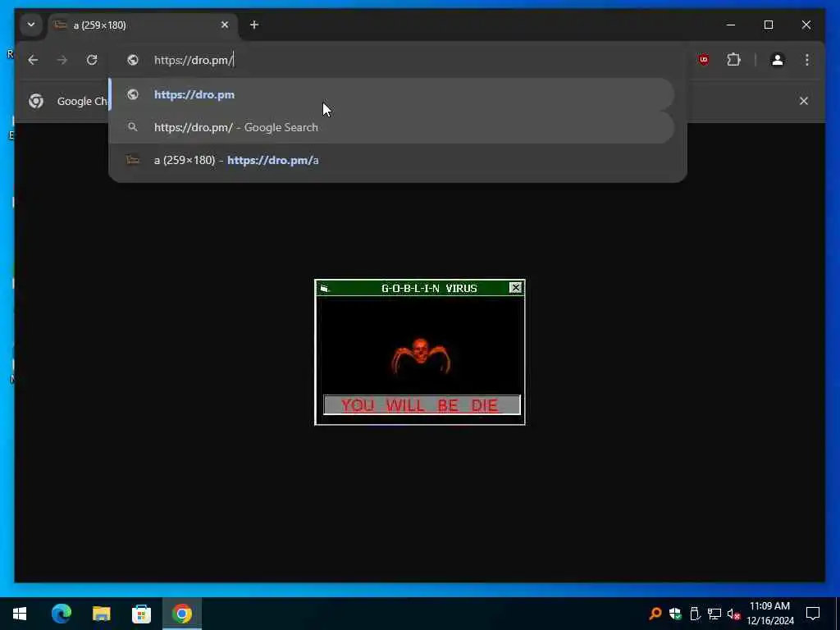Launch Microsoft Edge from the taskbar
Screen dimensions: 840x630
(x=61, y=614)
